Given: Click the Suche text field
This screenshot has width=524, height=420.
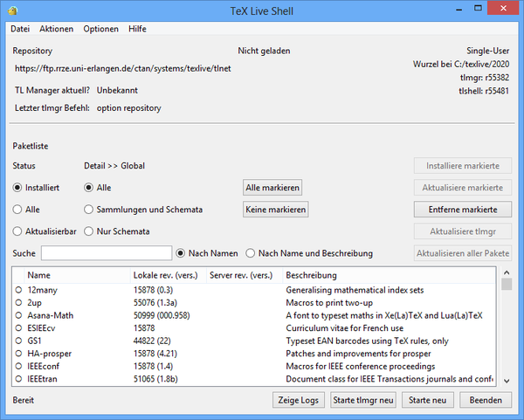Looking at the screenshot, I should 107,253.
